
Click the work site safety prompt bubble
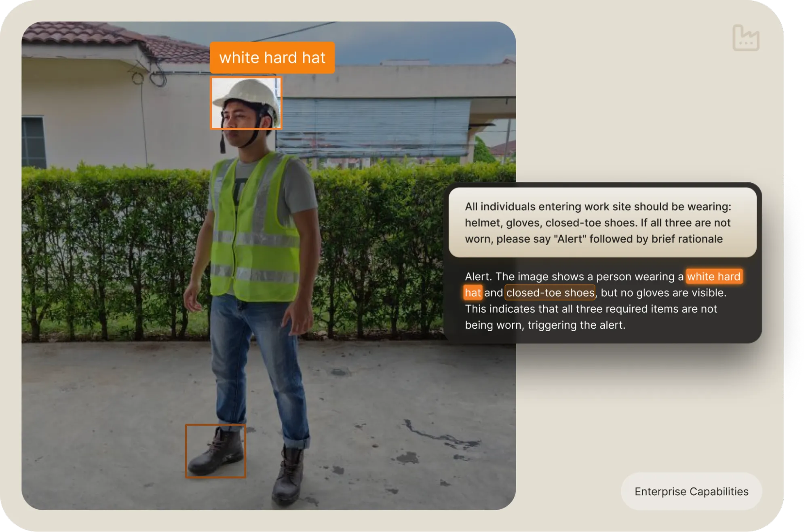pos(602,222)
